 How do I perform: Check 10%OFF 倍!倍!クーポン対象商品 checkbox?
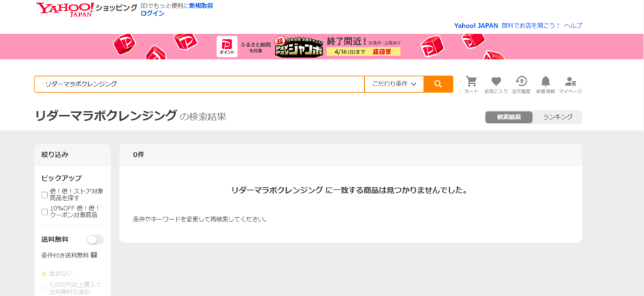(x=45, y=212)
